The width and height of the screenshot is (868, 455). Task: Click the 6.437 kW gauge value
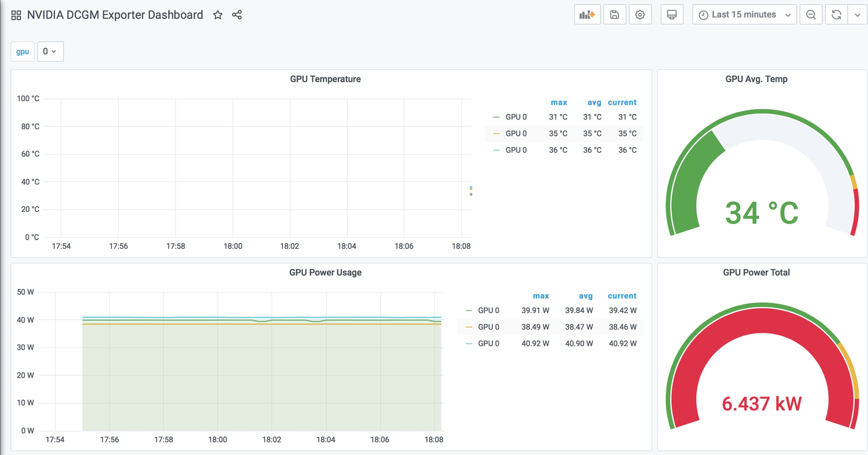(x=762, y=403)
